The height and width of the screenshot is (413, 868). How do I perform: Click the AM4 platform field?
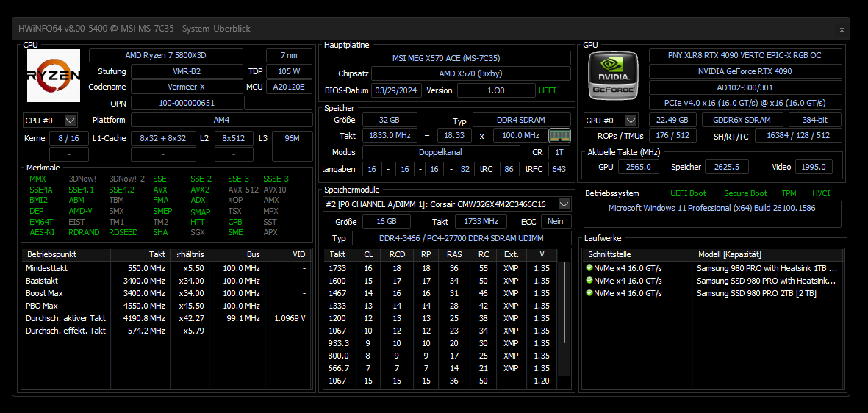[x=221, y=120]
